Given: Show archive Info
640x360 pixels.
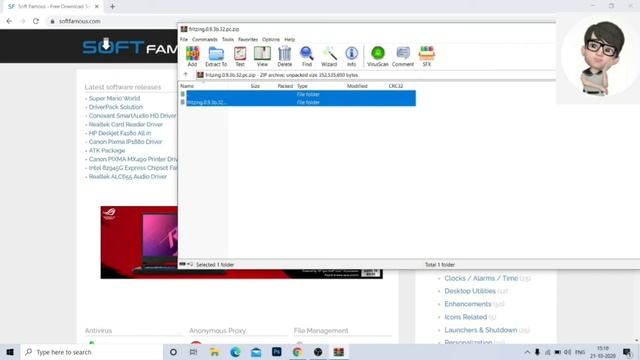Looking at the screenshot, I should tap(351, 56).
